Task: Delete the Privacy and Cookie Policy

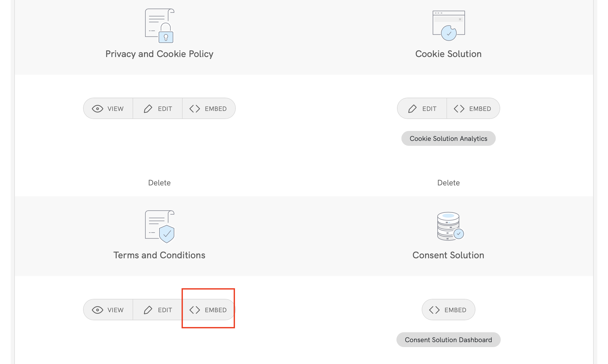Action: [x=159, y=183]
